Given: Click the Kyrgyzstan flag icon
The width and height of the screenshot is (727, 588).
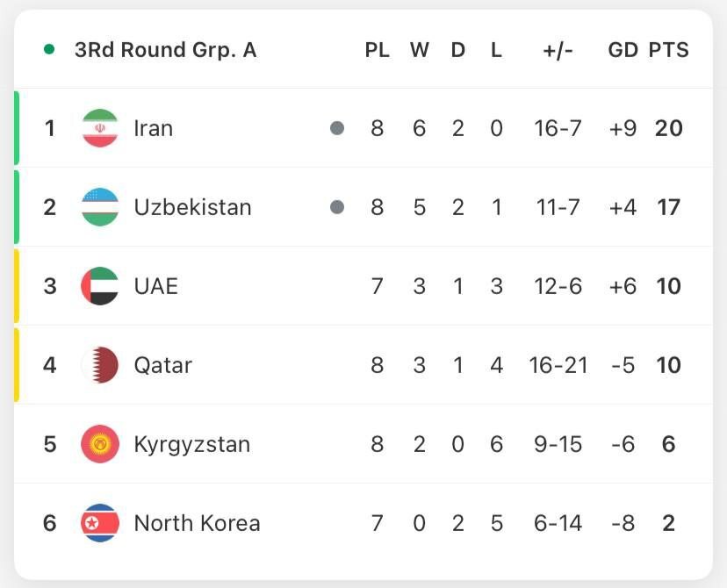Looking at the screenshot, I should pos(99,444).
